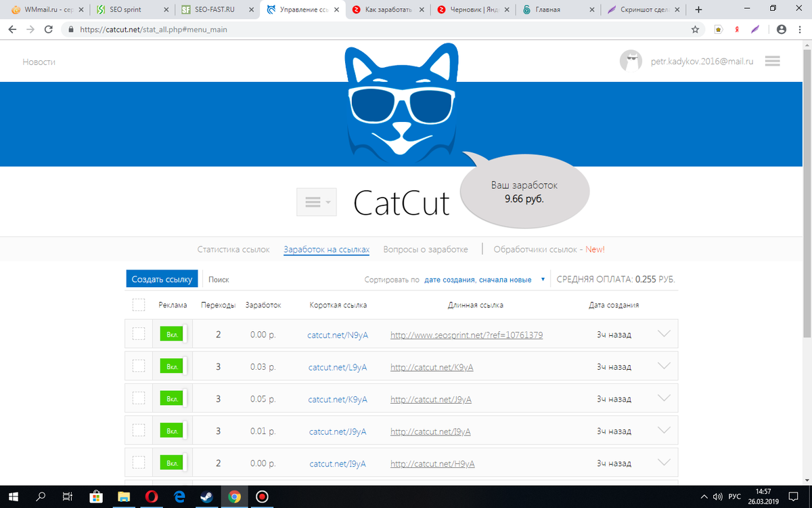Select the Заработок на ссылках tab
The width and height of the screenshot is (812, 508).
327,249
